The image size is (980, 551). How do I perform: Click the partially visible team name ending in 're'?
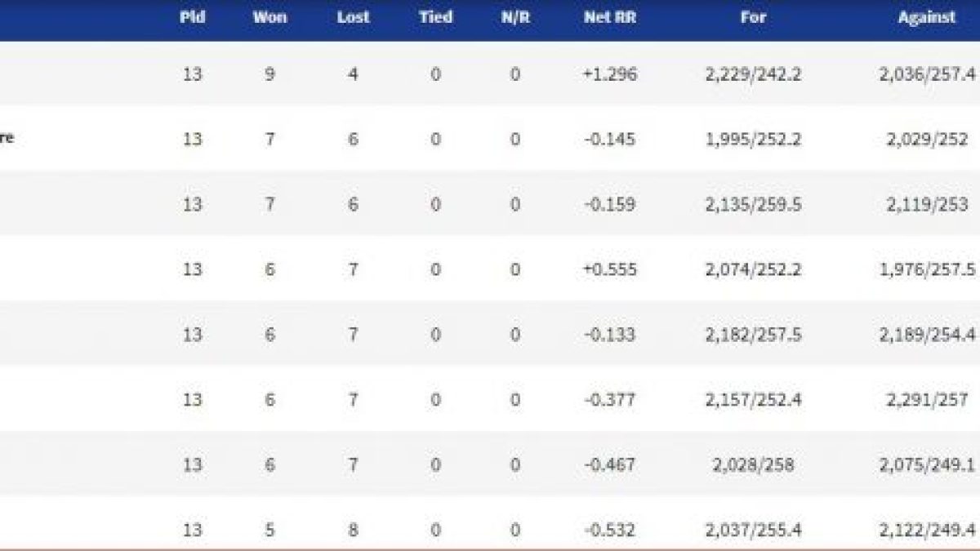(x=7, y=138)
